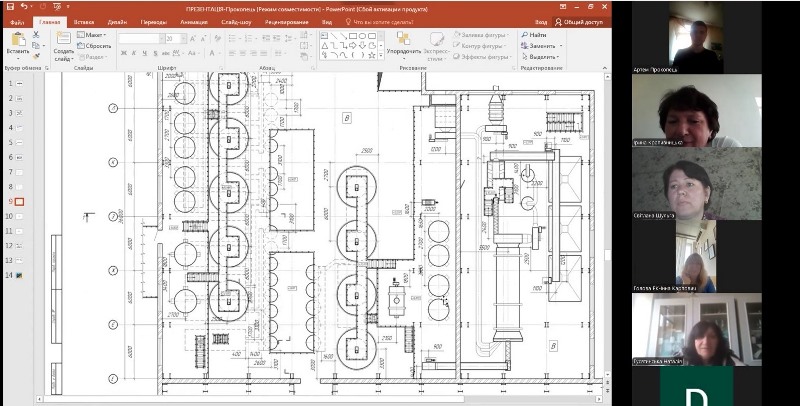Select slide 14 thumbnail in slide panel

pyautogui.click(x=19, y=275)
